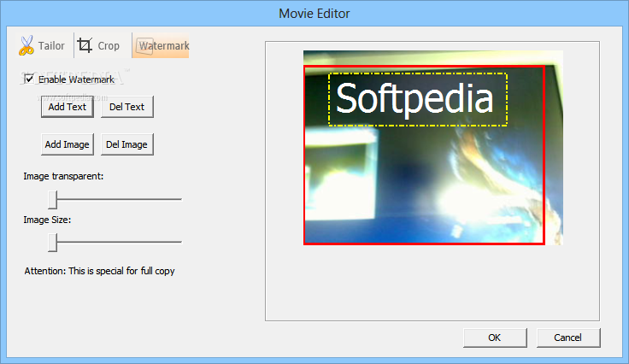
Task: Click the video preview image
Action: [433, 148]
